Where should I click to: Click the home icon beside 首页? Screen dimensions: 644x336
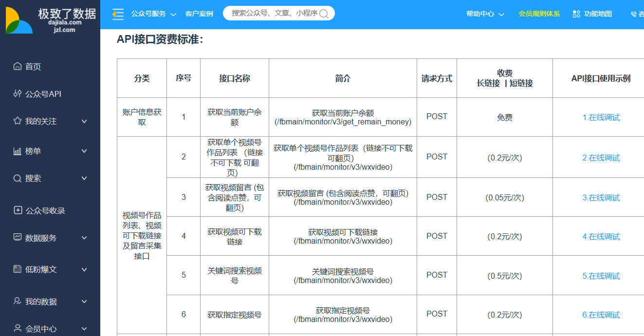pos(18,67)
